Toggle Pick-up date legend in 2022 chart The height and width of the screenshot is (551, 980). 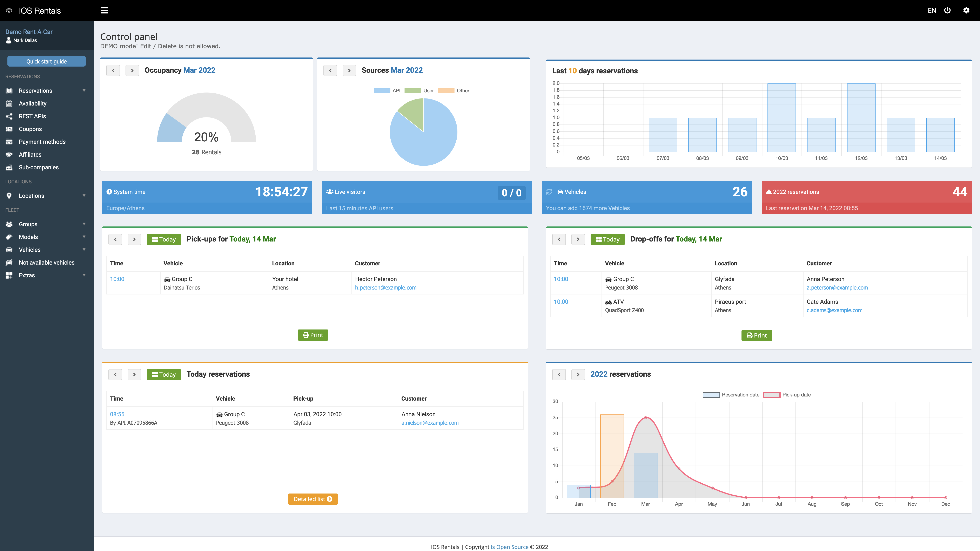pyautogui.click(x=787, y=395)
